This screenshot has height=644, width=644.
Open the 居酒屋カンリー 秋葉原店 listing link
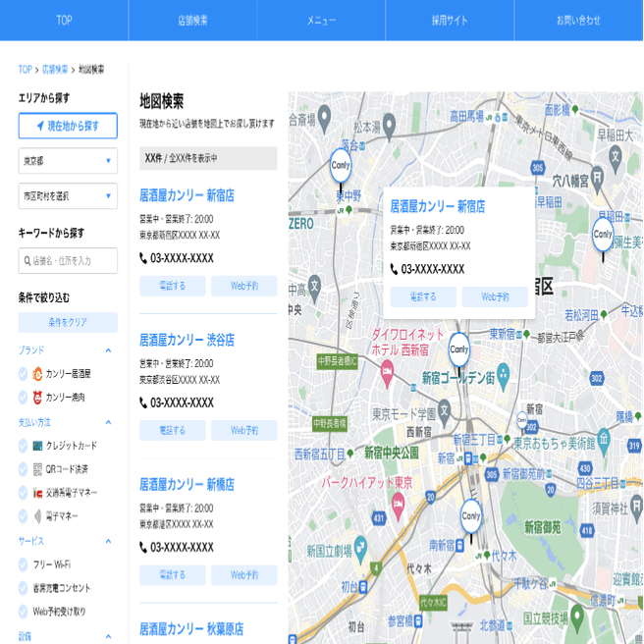point(191,629)
